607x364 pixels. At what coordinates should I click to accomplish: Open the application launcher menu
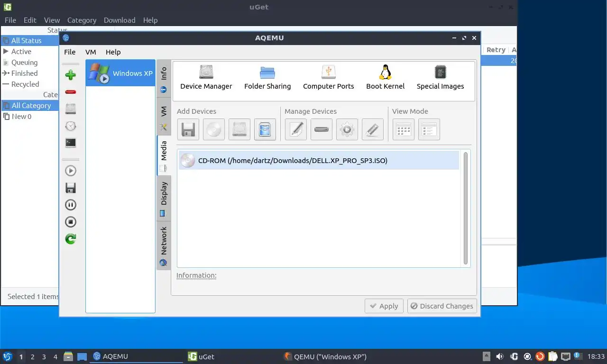coord(7,356)
